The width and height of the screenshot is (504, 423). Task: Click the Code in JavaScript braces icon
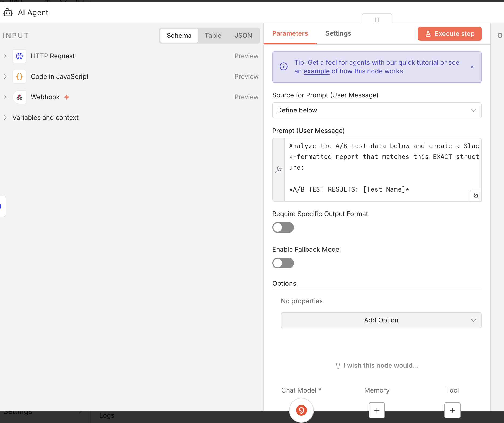(19, 77)
